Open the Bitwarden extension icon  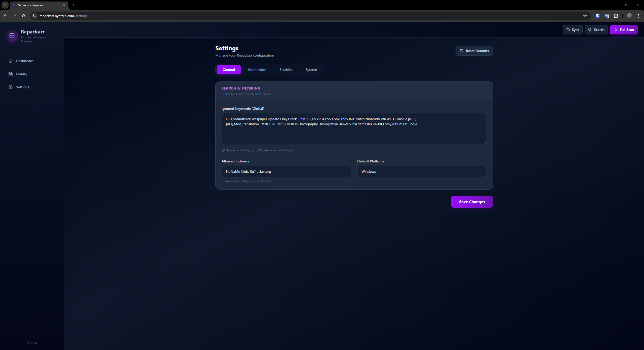(x=597, y=16)
